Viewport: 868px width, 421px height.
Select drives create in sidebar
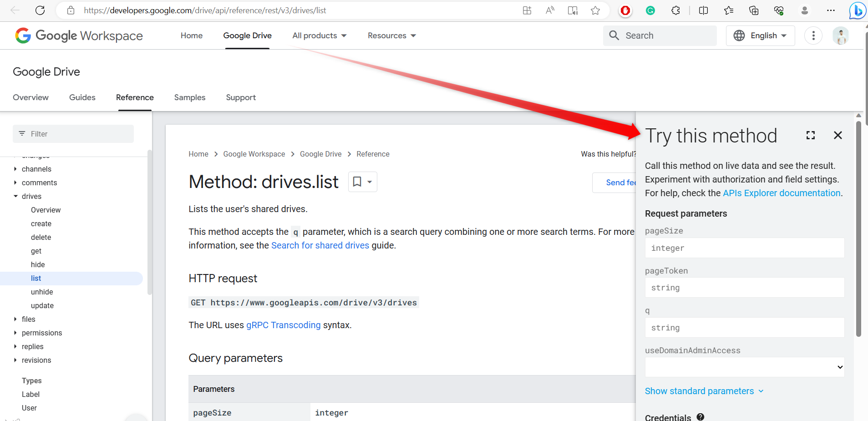(x=41, y=223)
